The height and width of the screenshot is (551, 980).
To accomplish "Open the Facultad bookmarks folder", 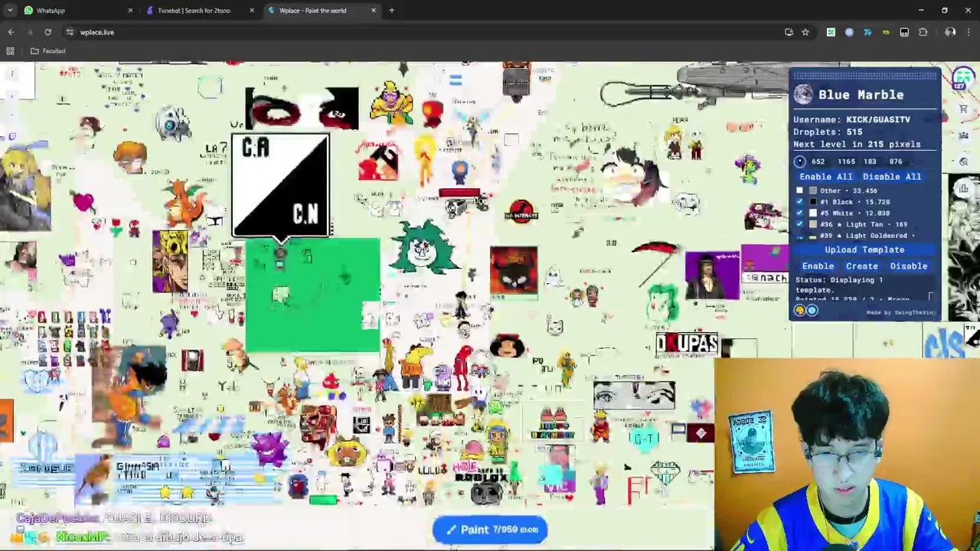I will point(47,51).
